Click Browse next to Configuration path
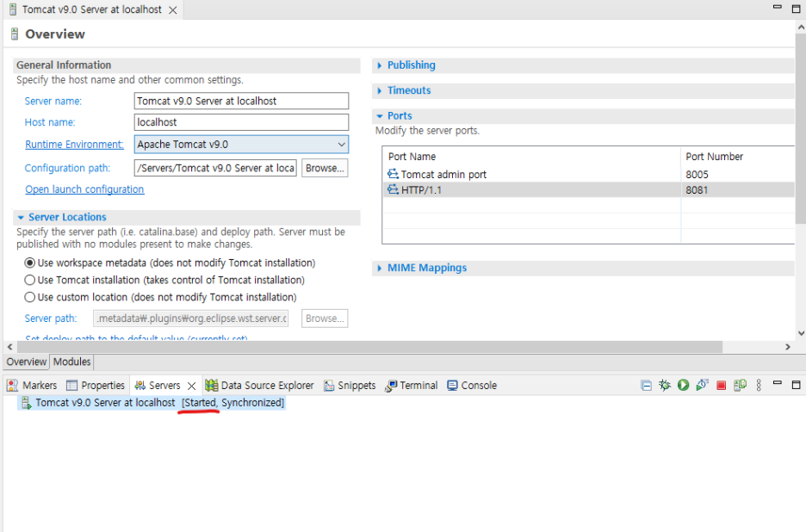This screenshot has width=806, height=532. (325, 168)
